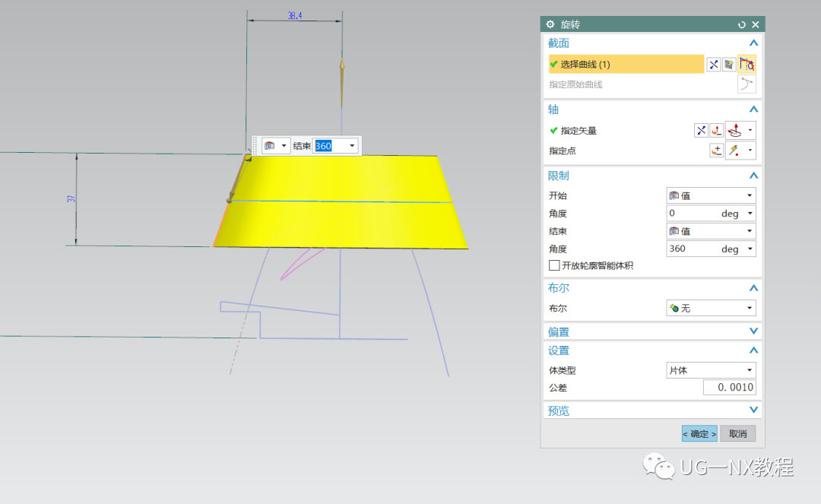Viewport: 821px width, 504px height.
Task: Open the point type dropdown arrow in 指定点 row
Action: pyautogui.click(x=750, y=151)
